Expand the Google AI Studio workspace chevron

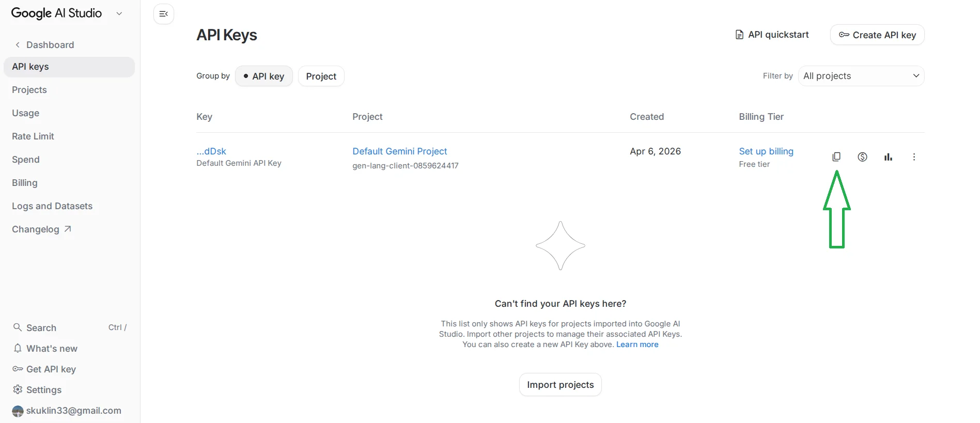pos(119,13)
